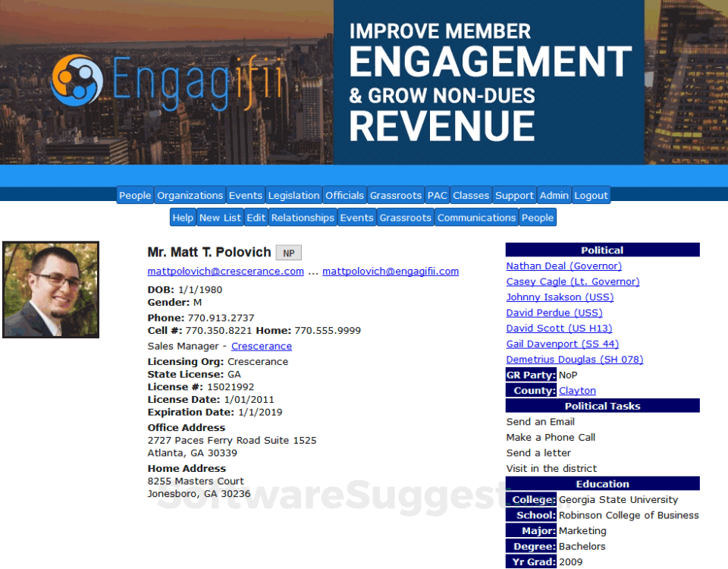Click Gail Davenport (SS 44) link
Screen dimensions: 728x569
pyautogui.click(x=562, y=344)
